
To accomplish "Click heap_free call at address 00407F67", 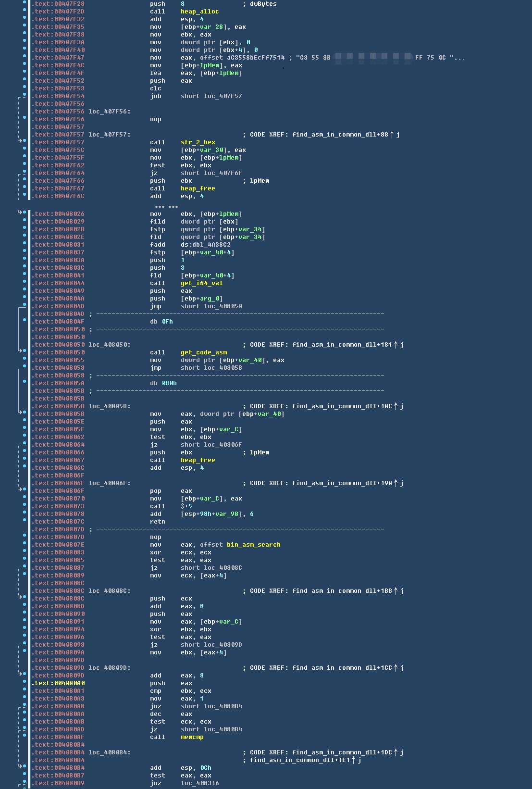I will tap(198, 188).
